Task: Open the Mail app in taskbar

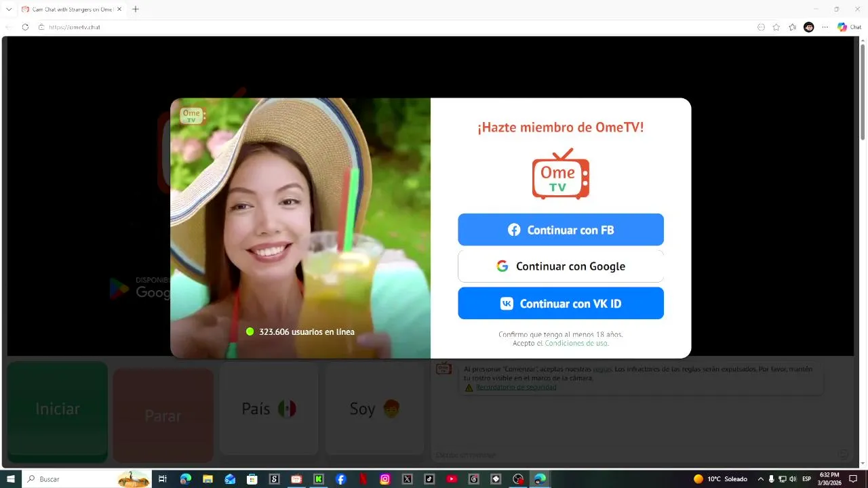Action: [230, 479]
